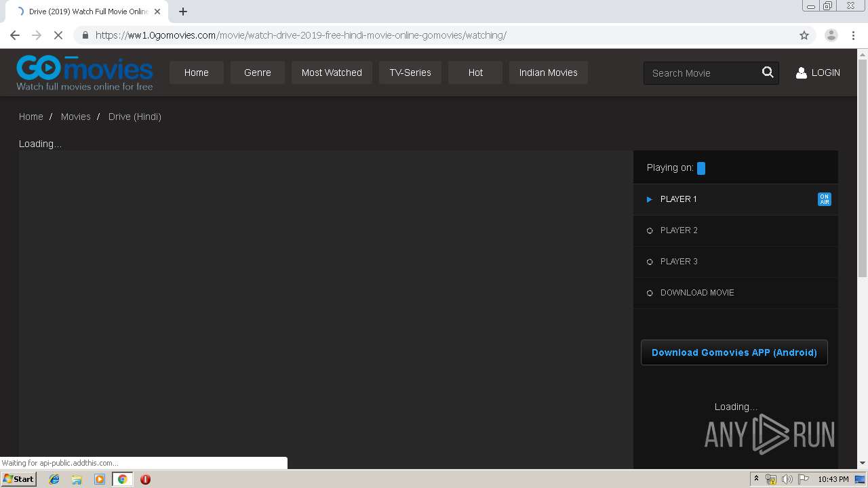The width and height of the screenshot is (868, 488).
Task: Click the volume tray icon
Action: 787,479
